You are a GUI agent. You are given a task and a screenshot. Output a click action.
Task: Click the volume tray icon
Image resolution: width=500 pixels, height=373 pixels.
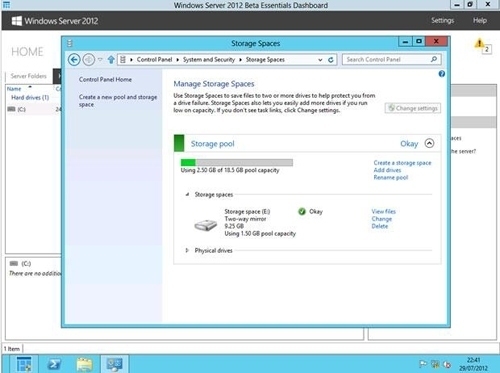tap(448, 364)
